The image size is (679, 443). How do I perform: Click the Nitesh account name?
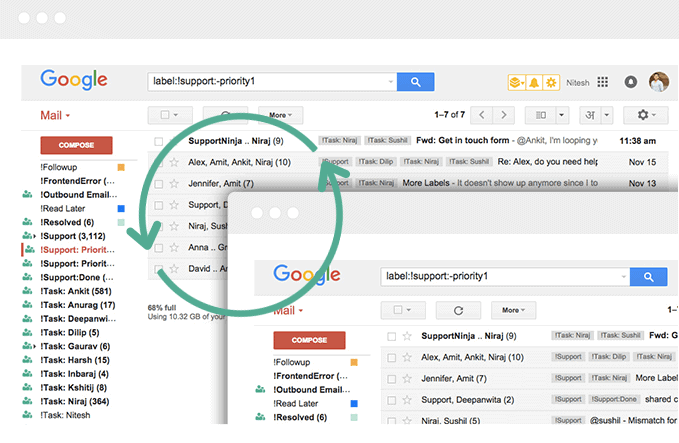coord(578,82)
